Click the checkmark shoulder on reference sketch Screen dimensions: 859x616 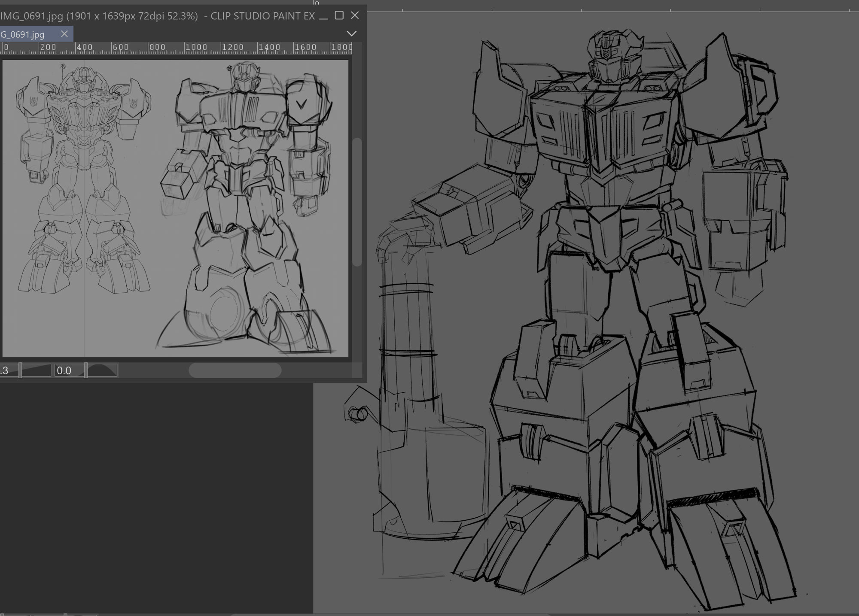pyautogui.click(x=302, y=104)
